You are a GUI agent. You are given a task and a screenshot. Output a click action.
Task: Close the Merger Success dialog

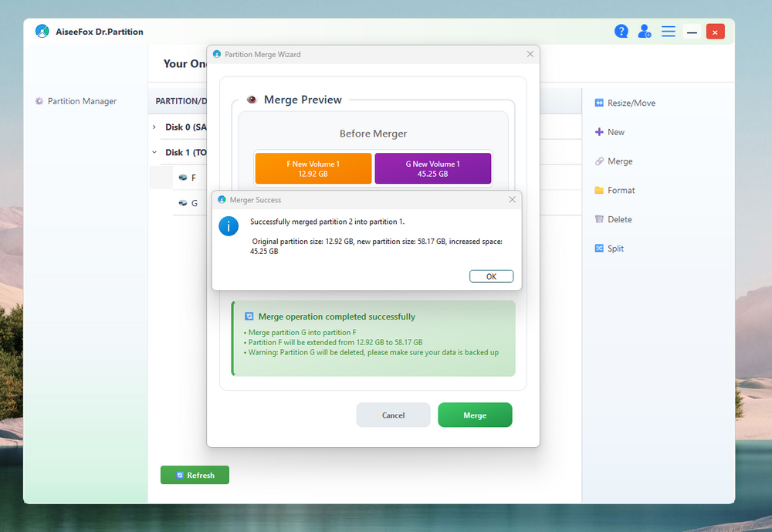click(512, 200)
